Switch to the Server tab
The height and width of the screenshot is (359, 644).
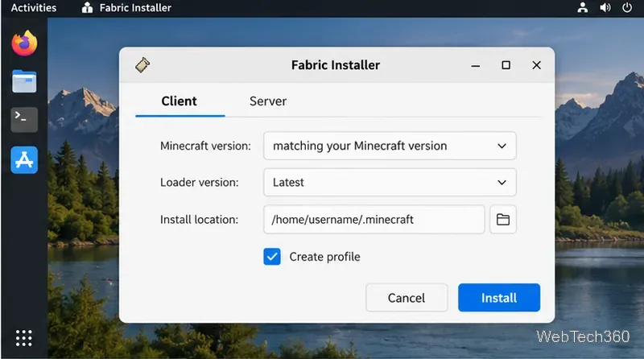coord(268,101)
